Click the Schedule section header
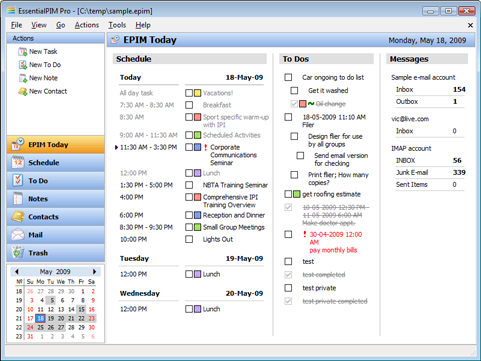 (190, 59)
